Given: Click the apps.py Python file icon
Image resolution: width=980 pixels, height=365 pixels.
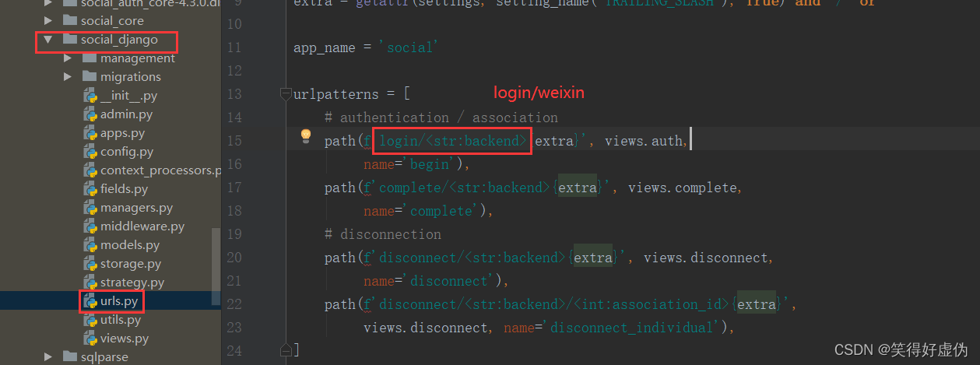Looking at the screenshot, I should point(90,133).
